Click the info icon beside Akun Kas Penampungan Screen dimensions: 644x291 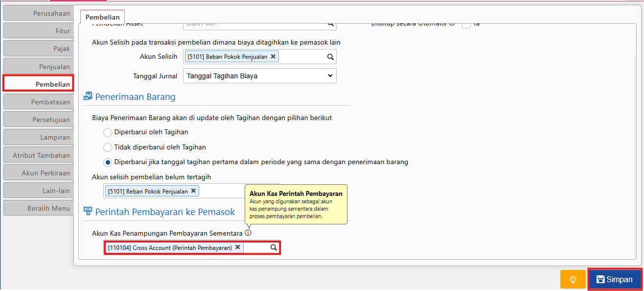[248, 233]
